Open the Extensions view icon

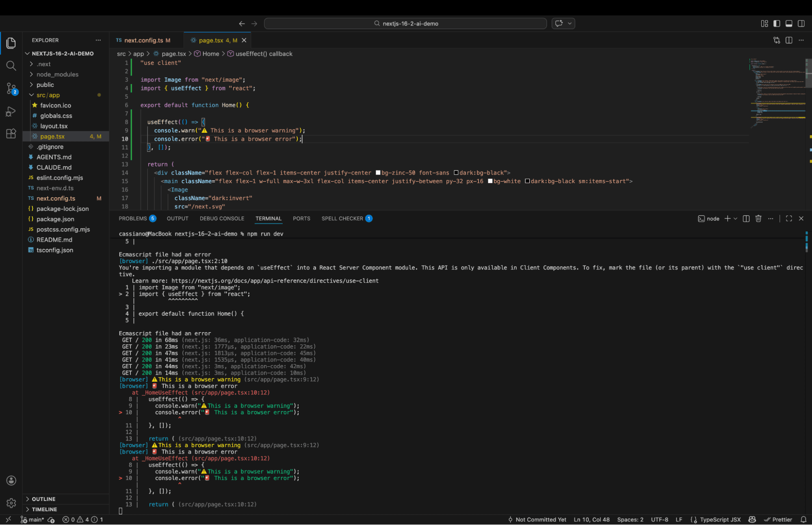(11, 134)
